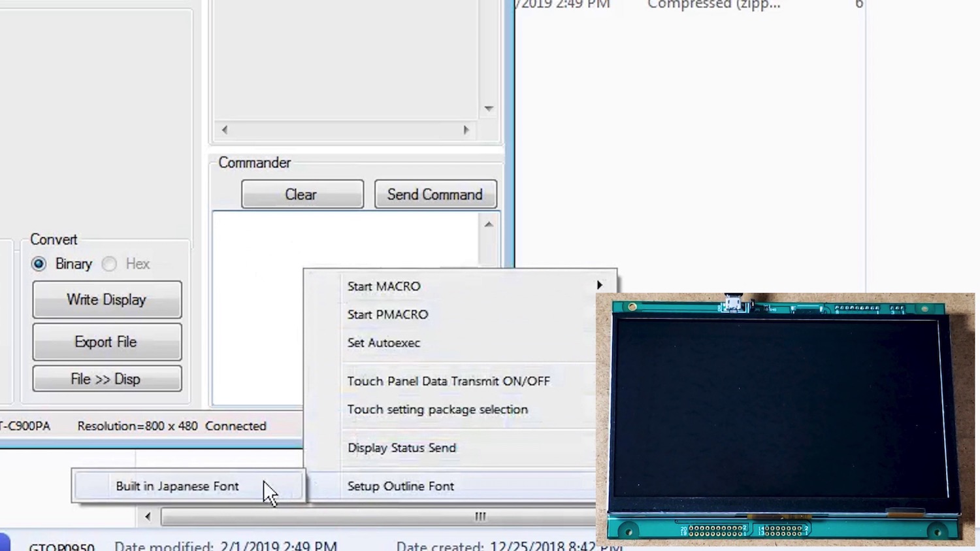Pick Built in Japanese Font submenu item
980x551 pixels.
pos(177,486)
